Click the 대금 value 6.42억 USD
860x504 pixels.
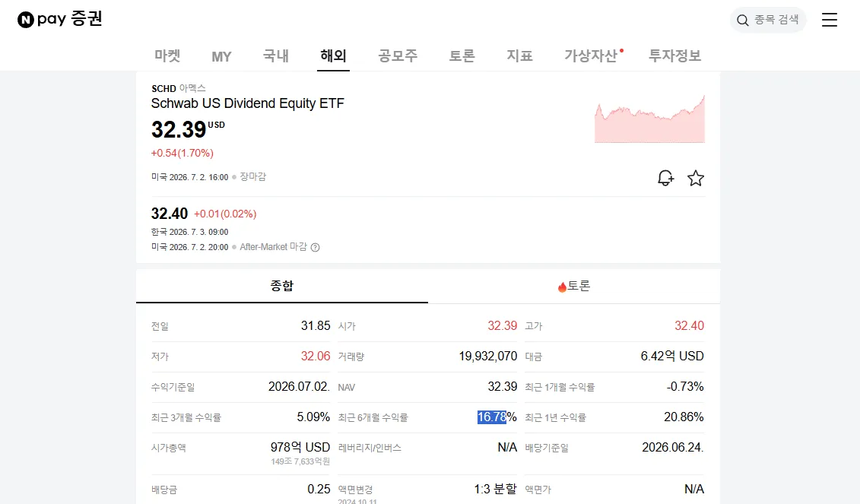pos(672,357)
